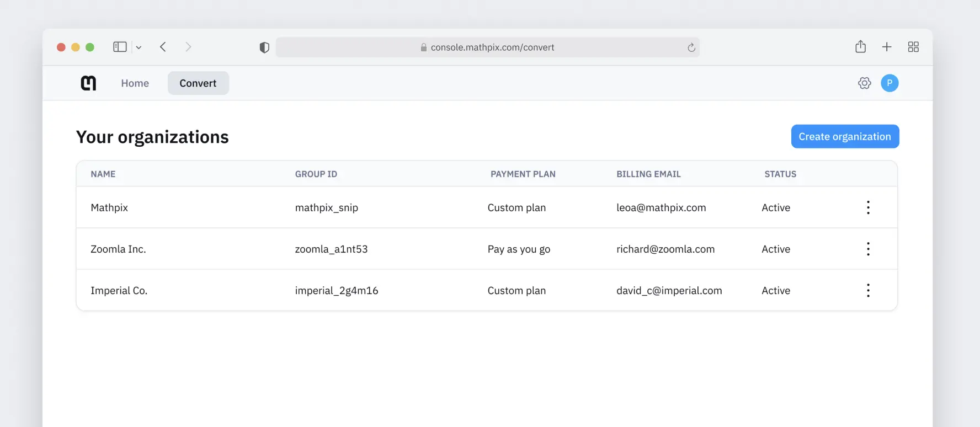Show the tab overview grid icon
The width and height of the screenshot is (980, 427).
[x=913, y=47]
